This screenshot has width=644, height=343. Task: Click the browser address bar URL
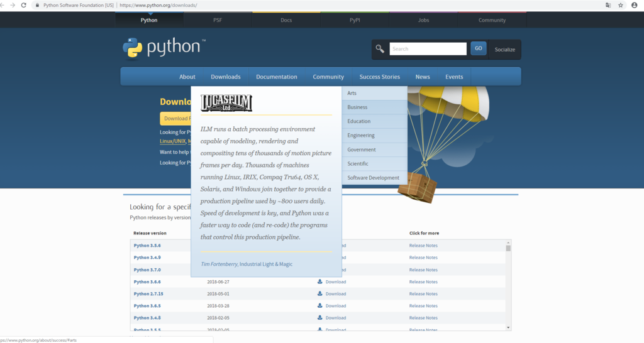click(158, 5)
